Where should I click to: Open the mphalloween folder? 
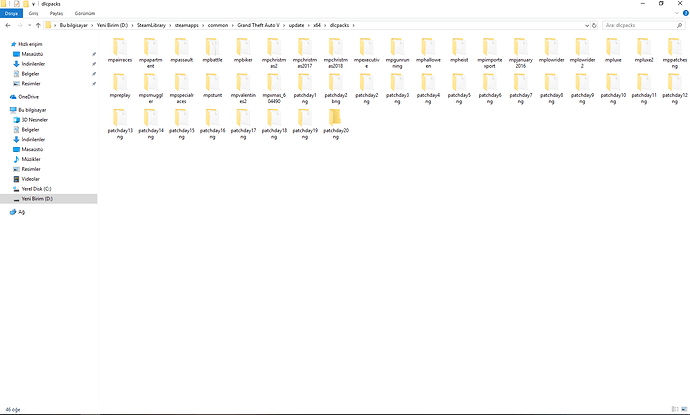[428, 53]
